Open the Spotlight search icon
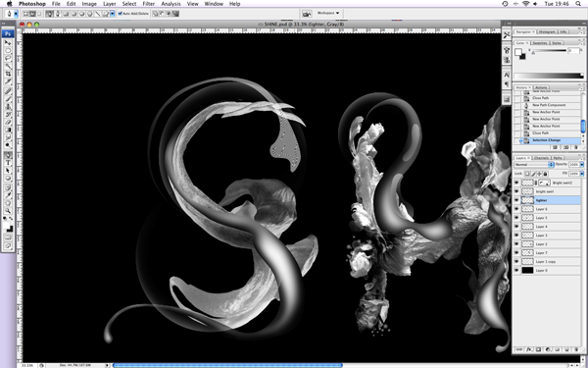Screen dimensions: 588x368 (578, 4)
